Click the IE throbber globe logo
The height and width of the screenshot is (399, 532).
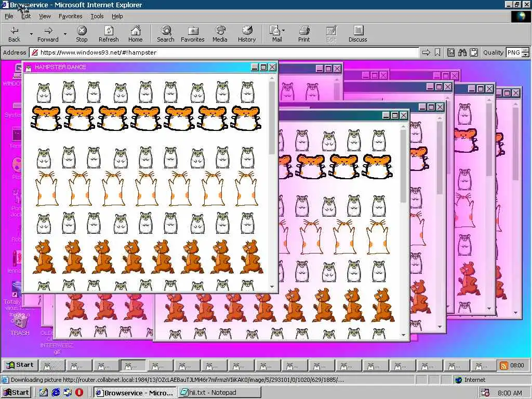521,17
